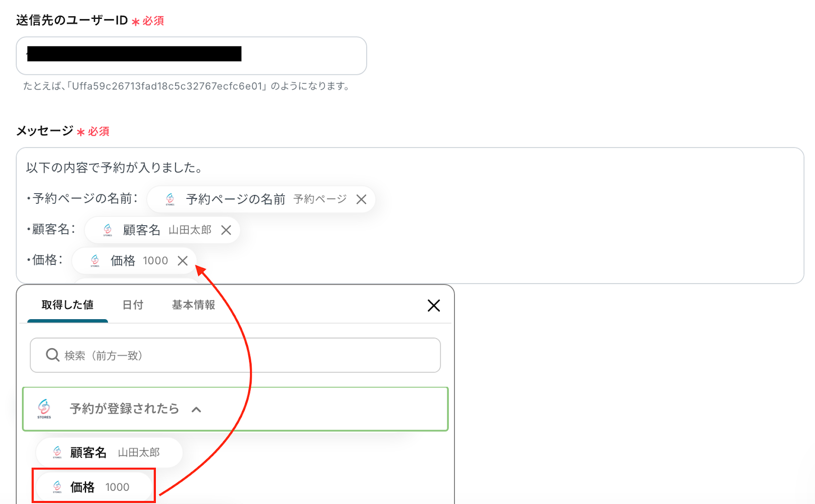Close the 取得した値 picker panel
This screenshot has width=815, height=504.
(434, 305)
